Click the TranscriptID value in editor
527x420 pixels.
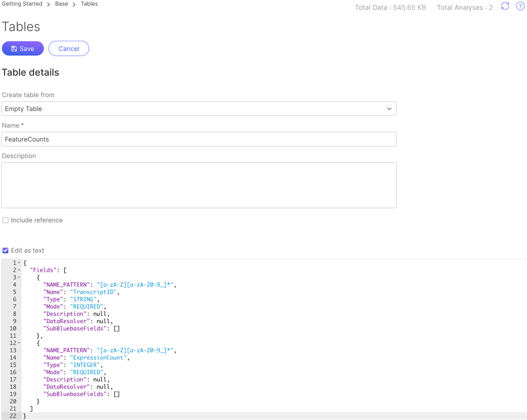(94, 292)
